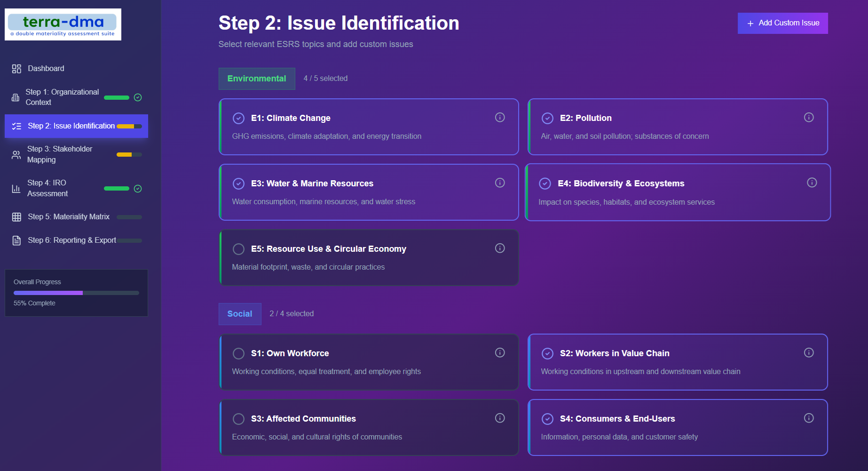Select the E5: Resource Use checkbox circle

pos(238,249)
